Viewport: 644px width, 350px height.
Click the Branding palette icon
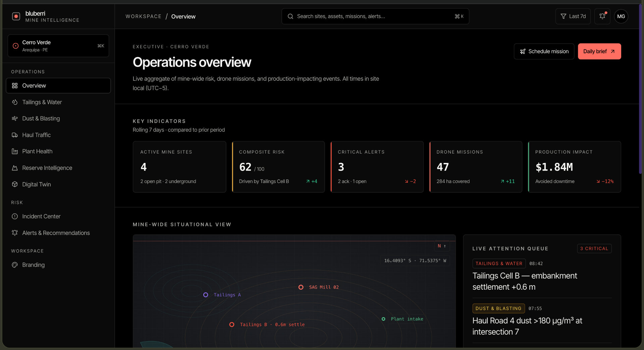point(15,265)
